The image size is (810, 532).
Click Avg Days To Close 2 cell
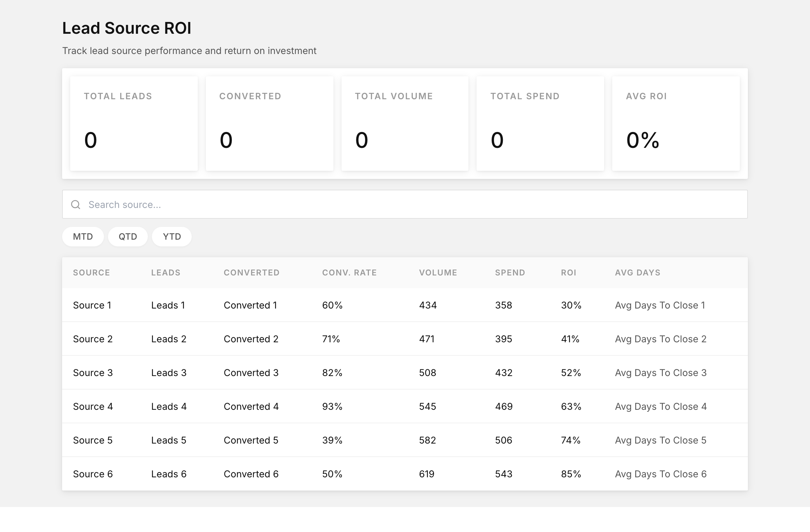tap(660, 339)
